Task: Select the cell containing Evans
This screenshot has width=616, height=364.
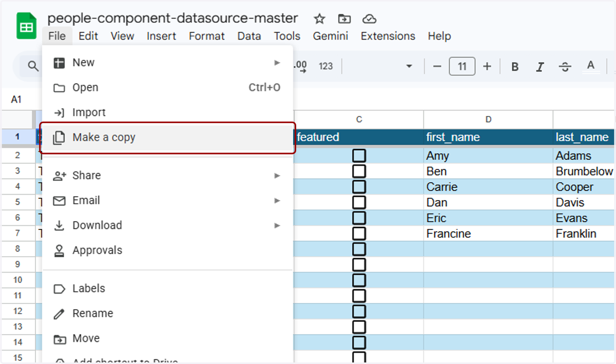Action: [584, 218]
